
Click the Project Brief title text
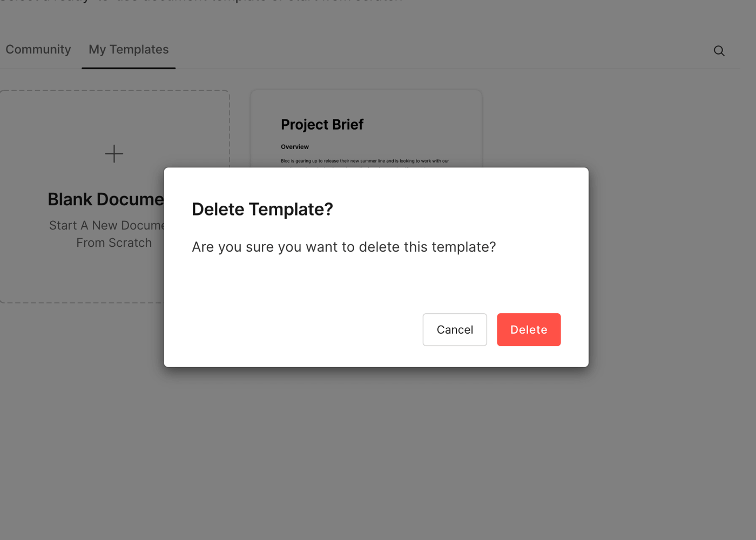322,125
